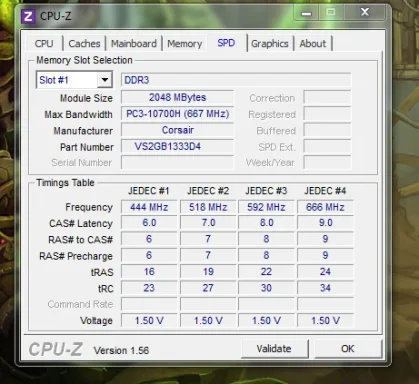Click the JEDEC #1 Command Rate empty cell

tap(149, 304)
